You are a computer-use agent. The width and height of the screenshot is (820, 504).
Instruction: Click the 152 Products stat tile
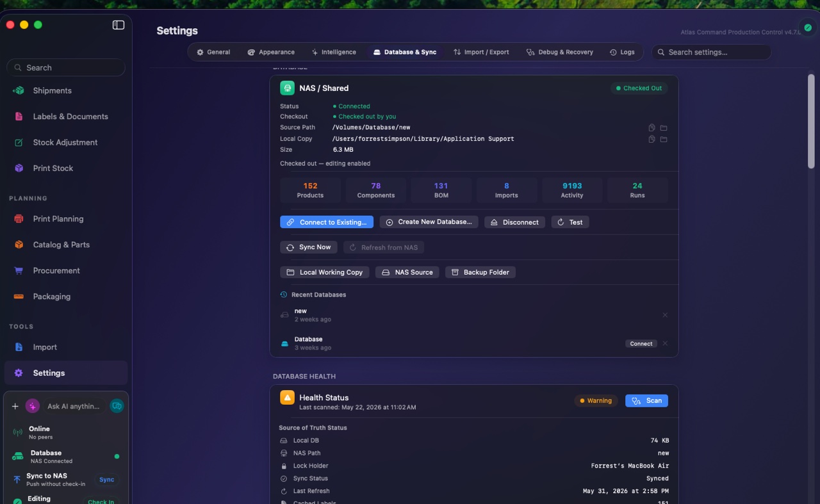point(310,190)
